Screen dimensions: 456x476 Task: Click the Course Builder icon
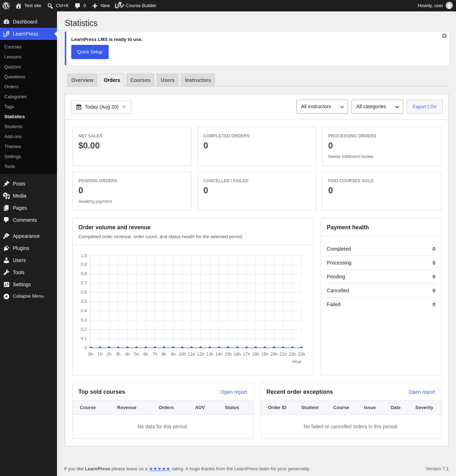(119, 5)
